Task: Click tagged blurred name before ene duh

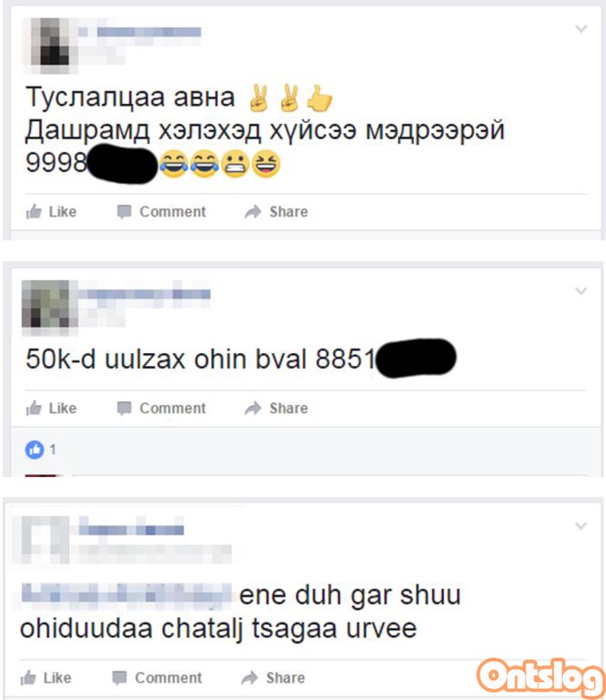Action: pyautogui.click(x=126, y=595)
